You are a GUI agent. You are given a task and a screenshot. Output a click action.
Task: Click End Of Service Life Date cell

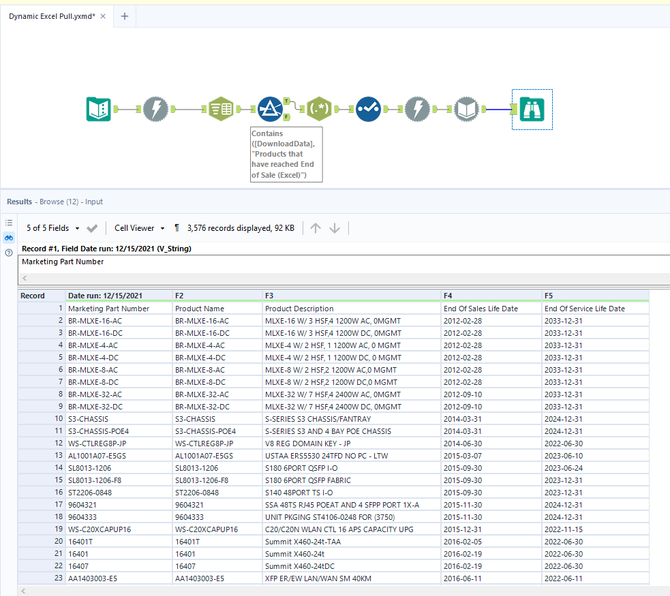point(595,308)
